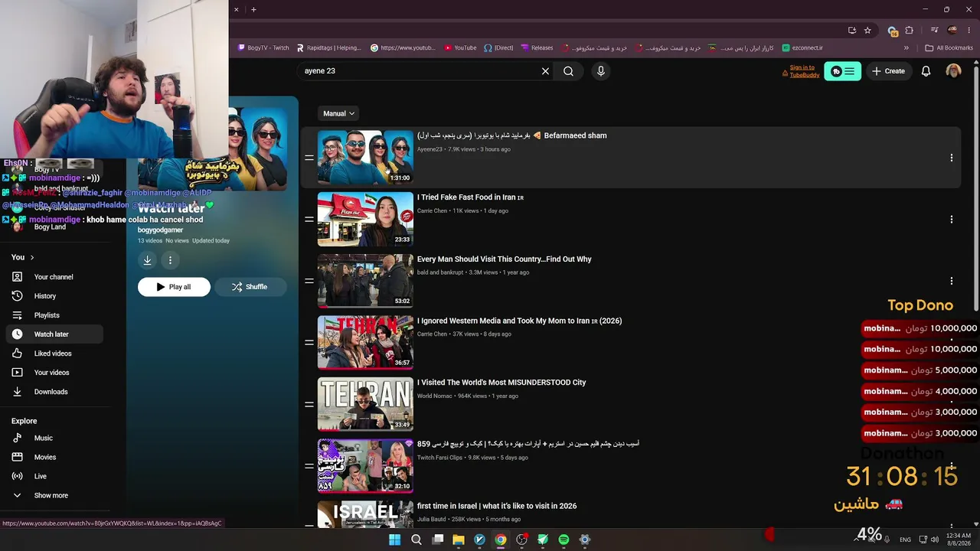
Task: Open History in the sidebar
Action: coord(54,296)
